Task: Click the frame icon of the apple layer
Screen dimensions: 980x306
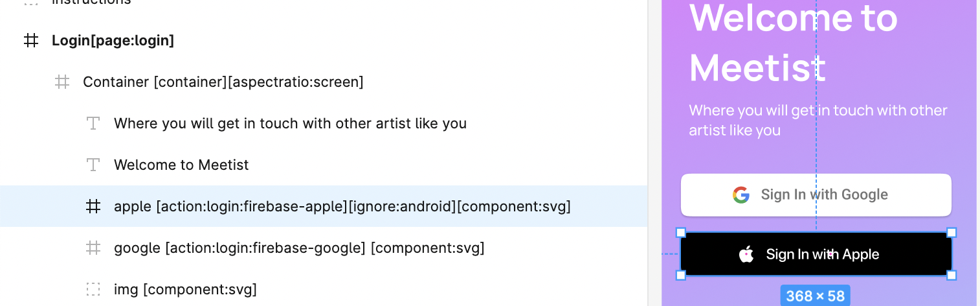Action: click(93, 206)
